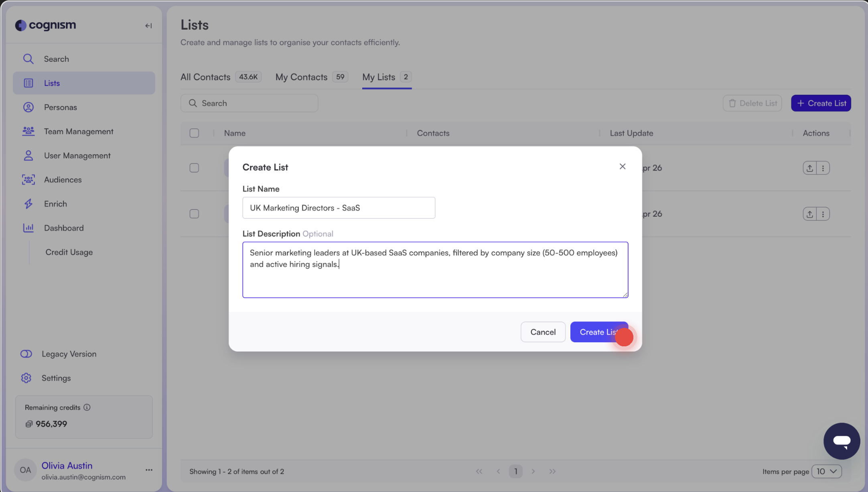Open the export icon on the first list row
The image size is (868, 492).
(x=809, y=168)
